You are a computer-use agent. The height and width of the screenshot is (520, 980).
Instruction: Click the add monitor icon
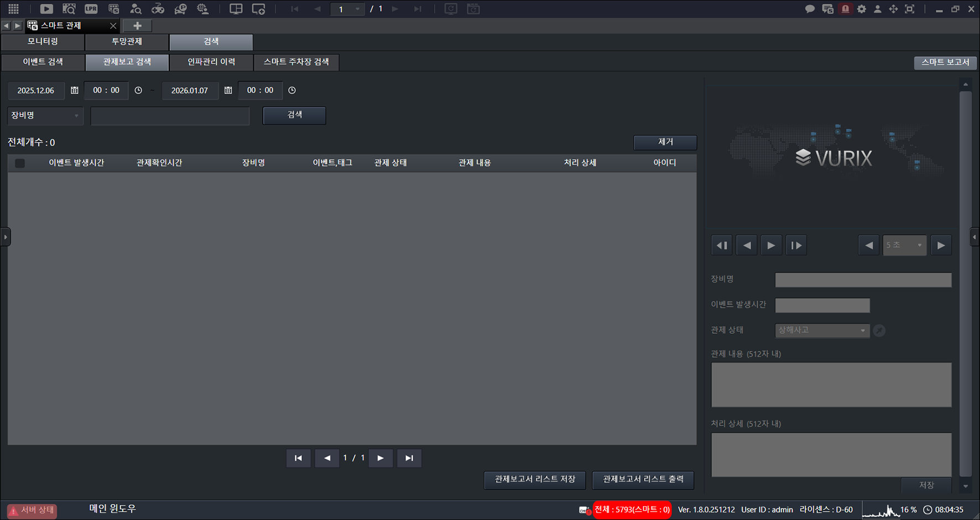click(x=258, y=9)
